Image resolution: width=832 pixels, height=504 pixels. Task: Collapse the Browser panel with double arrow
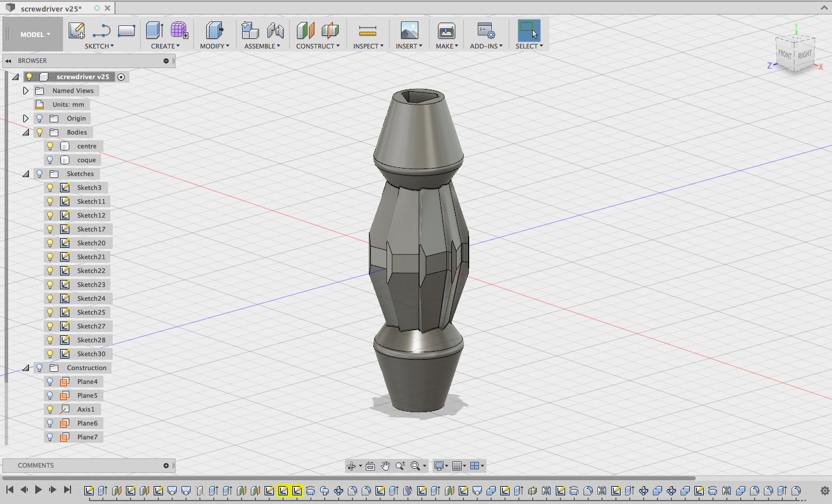8,61
